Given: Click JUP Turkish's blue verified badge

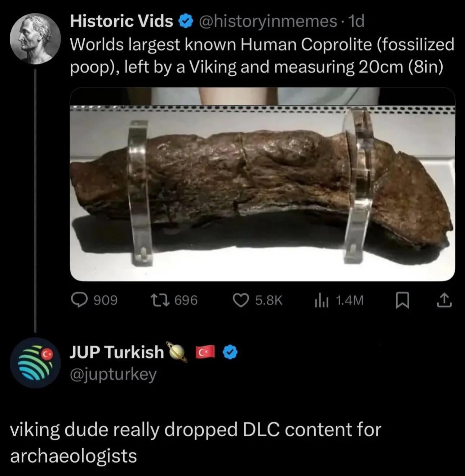Looking at the screenshot, I should [230, 352].
